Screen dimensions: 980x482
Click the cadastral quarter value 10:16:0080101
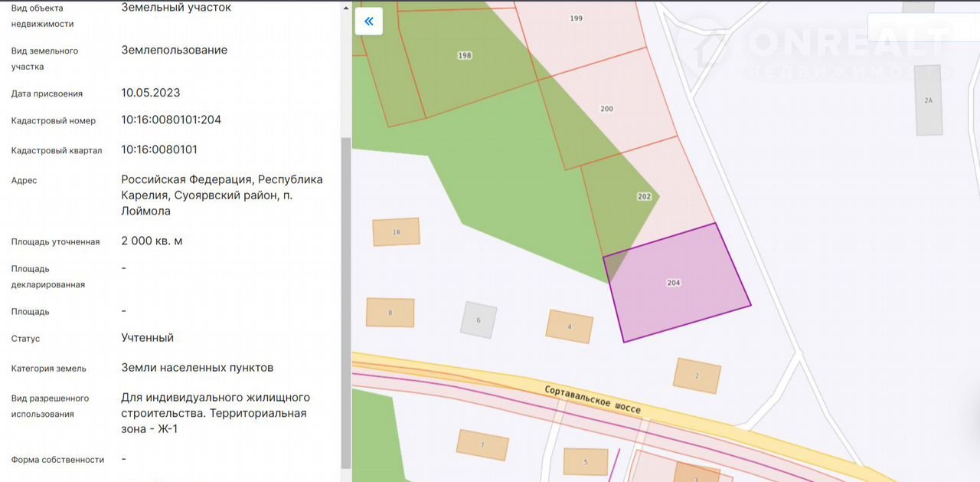(158, 149)
